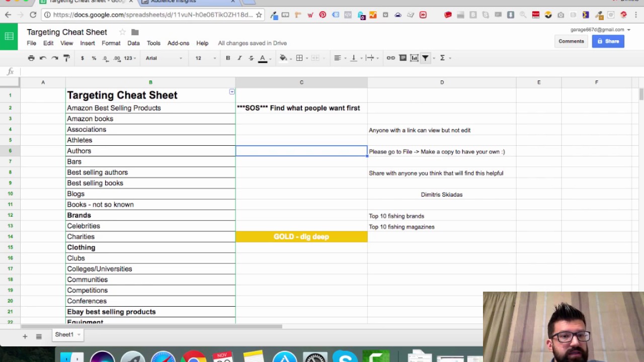Toggle italic formatting
644x362 pixels.
point(239,58)
